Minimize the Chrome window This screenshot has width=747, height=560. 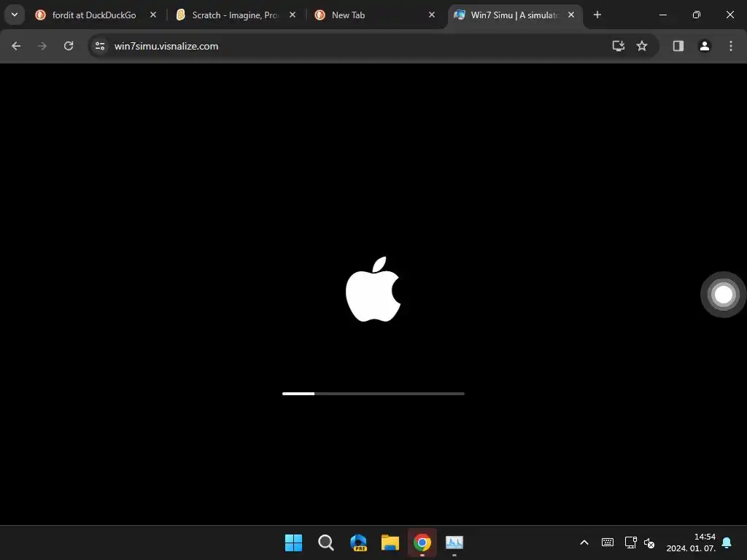(662, 15)
